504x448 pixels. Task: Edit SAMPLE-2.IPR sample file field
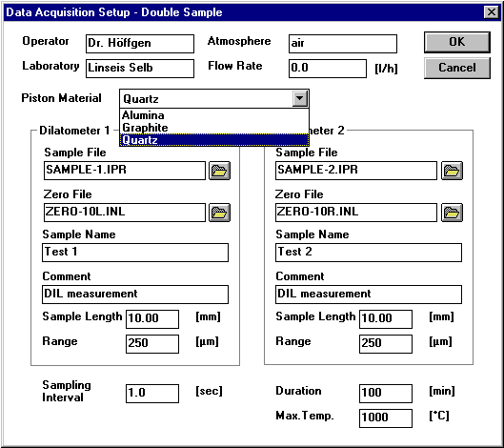(356, 171)
